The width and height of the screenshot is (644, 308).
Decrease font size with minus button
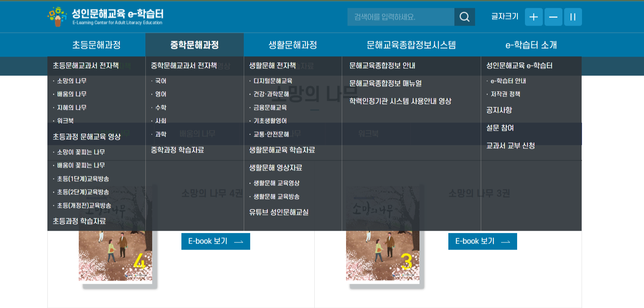pyautogui.click(x=553, y=17)
